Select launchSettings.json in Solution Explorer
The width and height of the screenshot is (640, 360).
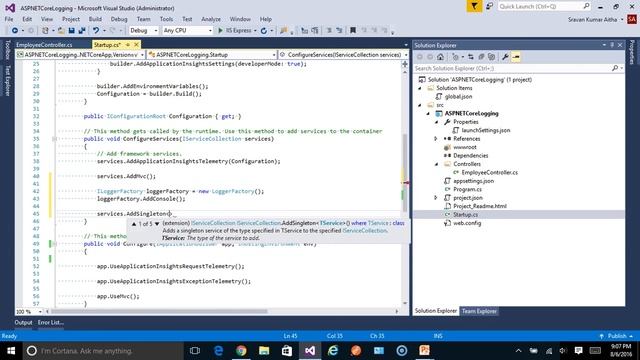pos(486,131)
